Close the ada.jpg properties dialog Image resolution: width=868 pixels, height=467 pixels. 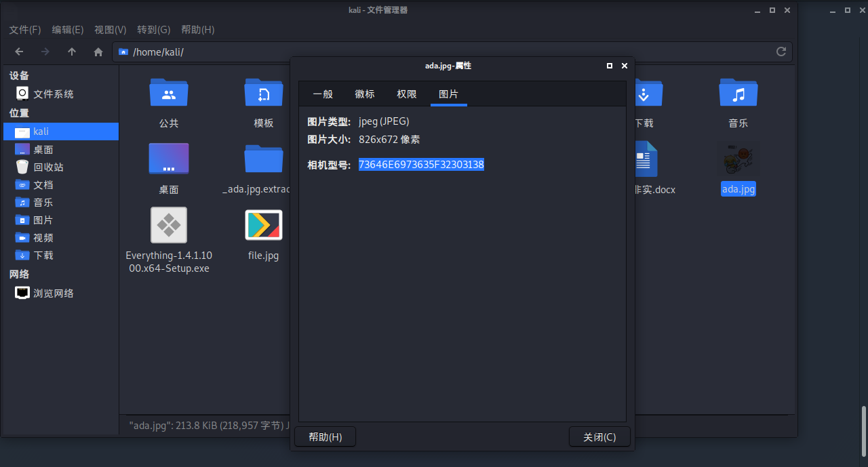tap(625, 66)
